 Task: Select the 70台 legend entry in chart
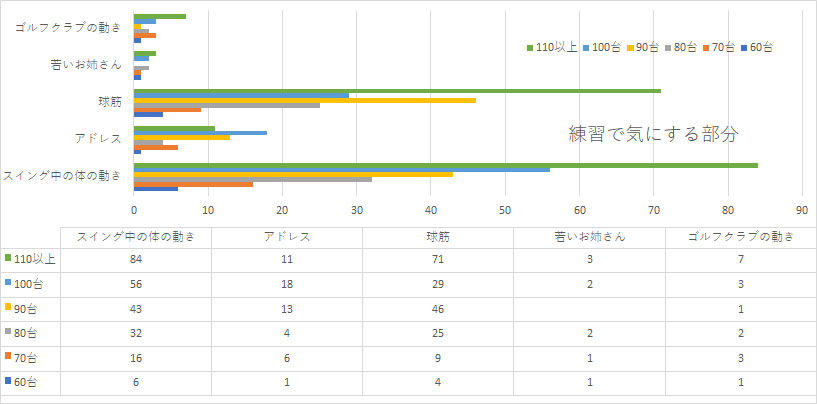click(717, 47)
